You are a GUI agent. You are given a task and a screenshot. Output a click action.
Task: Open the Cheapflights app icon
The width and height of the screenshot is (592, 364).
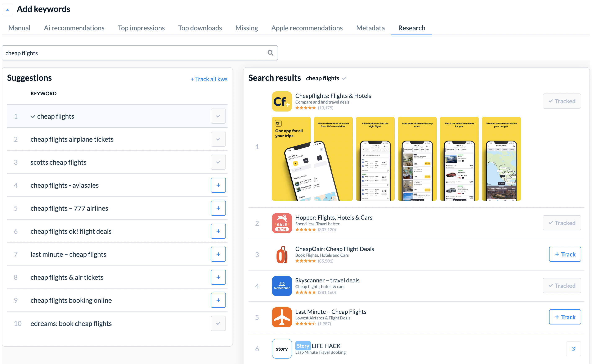click(x=282, y=101)
